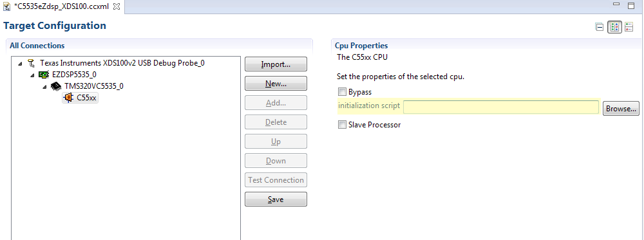Image resolution: width=644 pixels, height=240 pixels.
Task: Enable the Bypass checkbox
Action: tap(342, 92)
